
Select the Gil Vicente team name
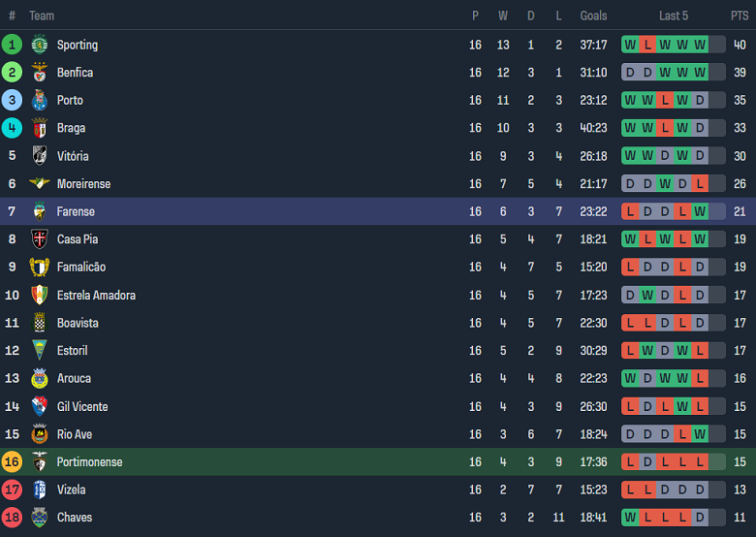pyautogui.click(x=82, y=407)
